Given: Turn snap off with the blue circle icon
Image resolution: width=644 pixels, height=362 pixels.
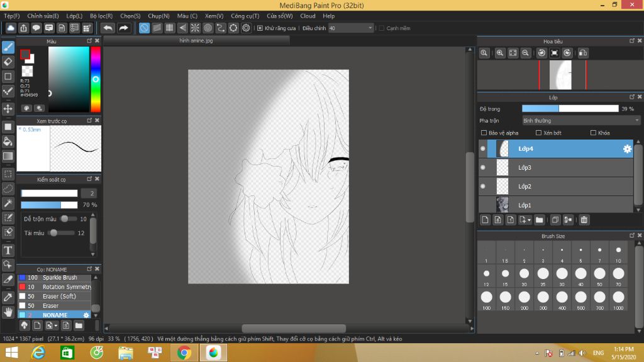Looking at the screenshot, I should click(x=144, y=28).
